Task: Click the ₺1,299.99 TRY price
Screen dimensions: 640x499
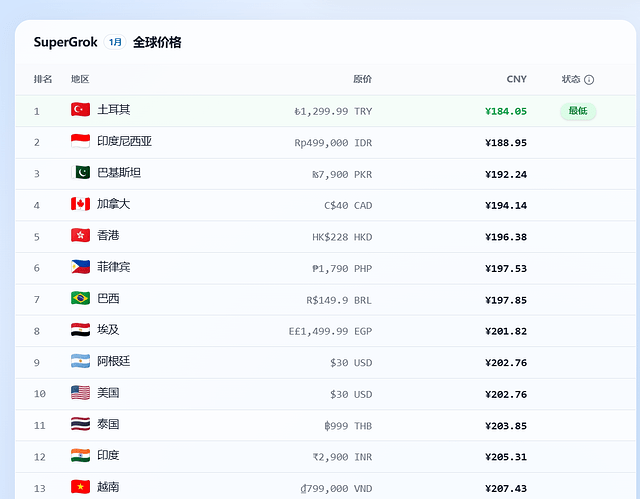Action: (x=333, y=111)
